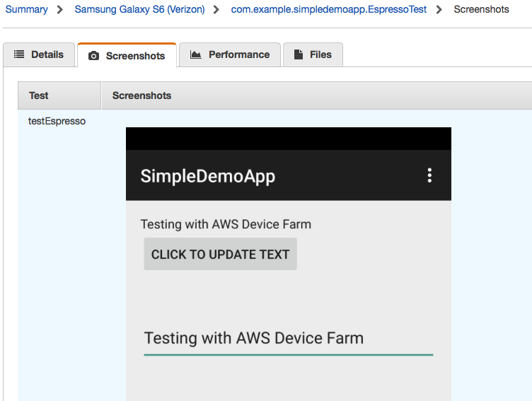This screenshot has width=532, height=401.
Task: Click the chevron after Samsung Galaxy S6 breadcrumb
Action: 216,9
